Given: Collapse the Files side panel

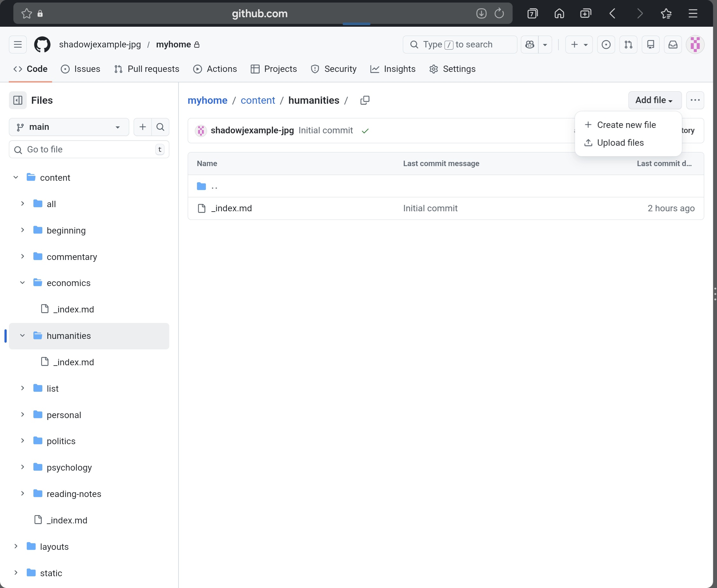Looking at the screenshot, I should (x=18, y=100).
